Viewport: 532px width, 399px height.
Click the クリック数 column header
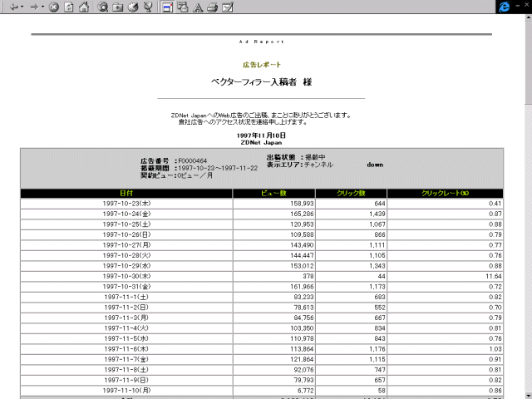[351, 193]
